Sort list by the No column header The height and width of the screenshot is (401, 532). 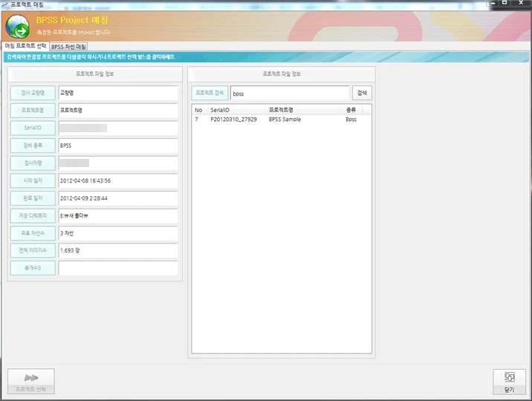[x=198, y=110]
